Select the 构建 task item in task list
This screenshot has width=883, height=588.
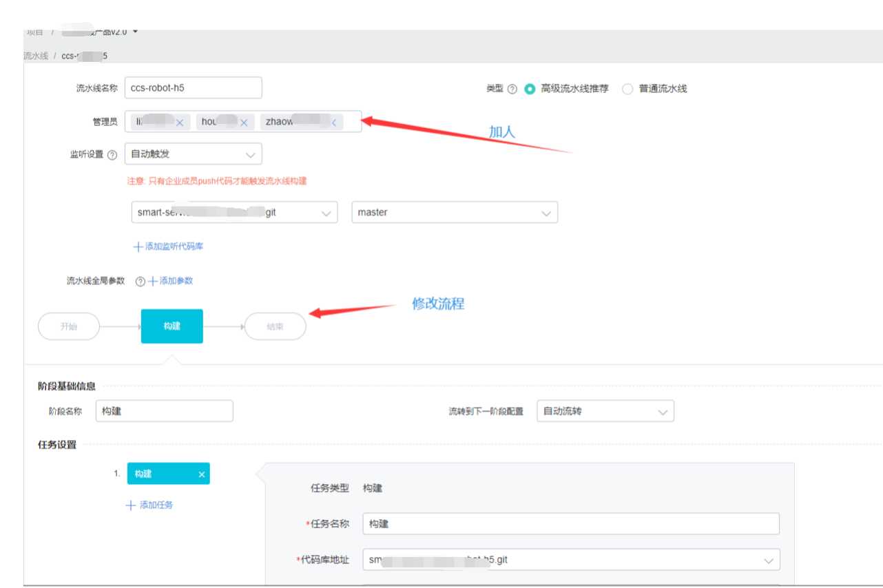tap(169, 474)
